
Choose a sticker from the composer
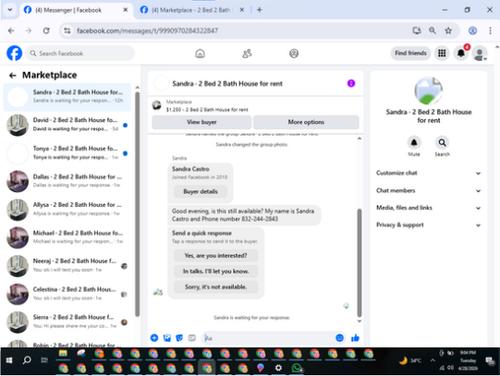[x=179, y=338]
